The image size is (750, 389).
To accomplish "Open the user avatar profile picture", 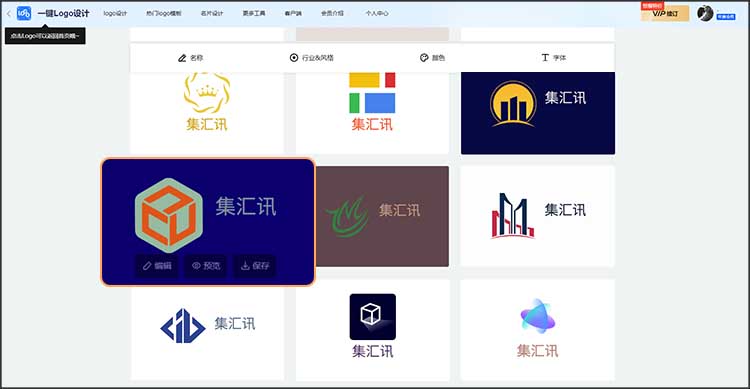I will tap(705, 13).
